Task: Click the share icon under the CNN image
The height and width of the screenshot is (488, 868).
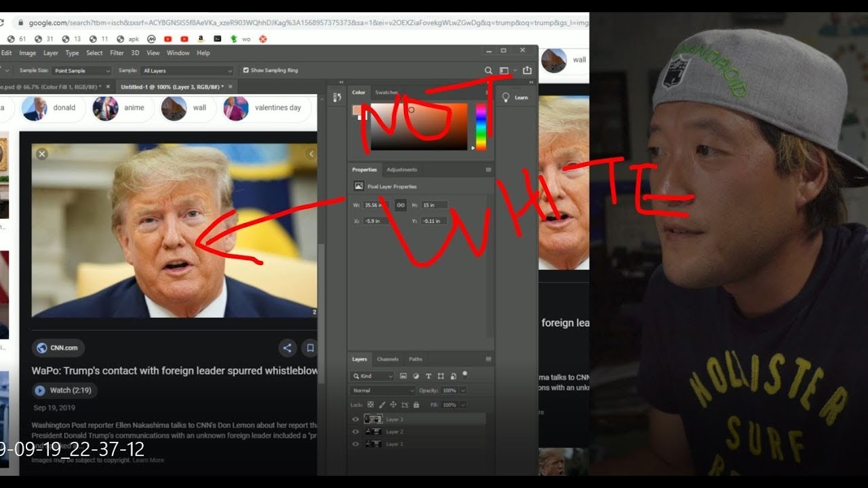Action: pos(288,348)
